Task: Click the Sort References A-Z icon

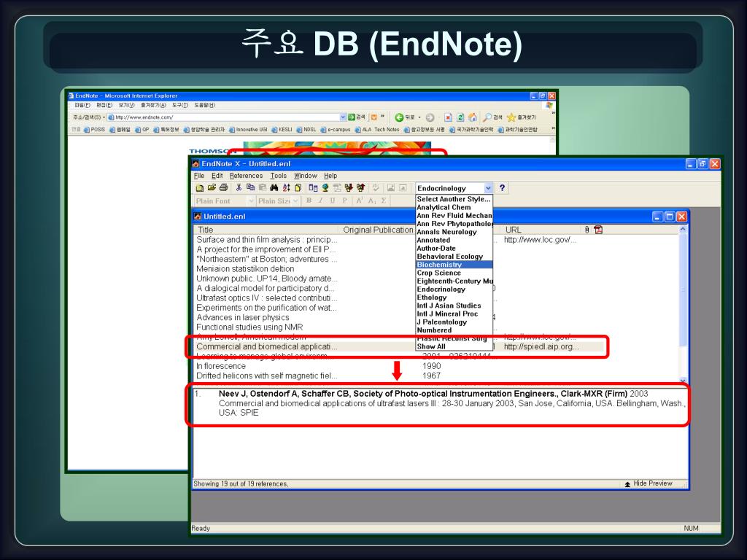Action: point(286,187)
